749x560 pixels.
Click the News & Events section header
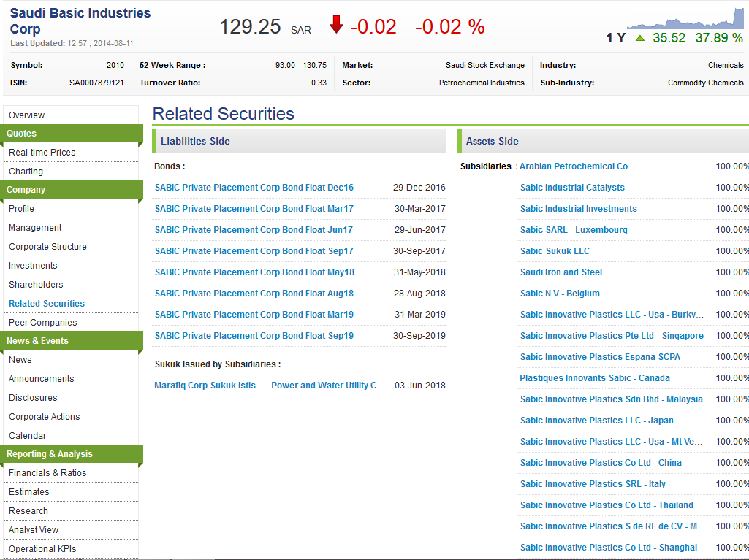pyautogui.click(x=72, y=341)
